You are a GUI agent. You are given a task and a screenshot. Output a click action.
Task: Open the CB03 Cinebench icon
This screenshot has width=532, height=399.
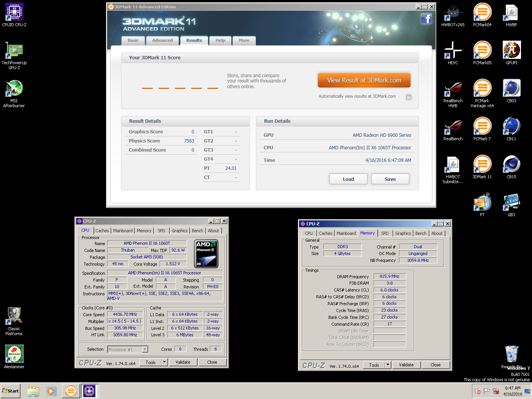(x=511, y=91)
